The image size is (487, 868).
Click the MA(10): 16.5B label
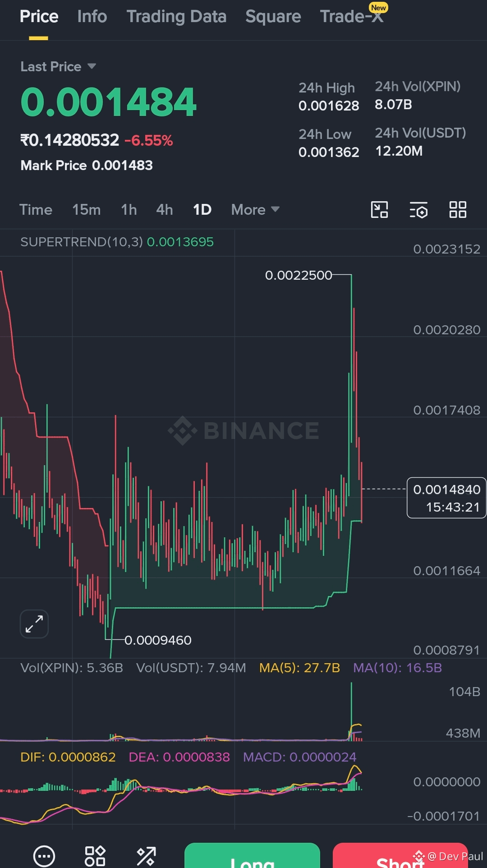[x=397, y=668]
